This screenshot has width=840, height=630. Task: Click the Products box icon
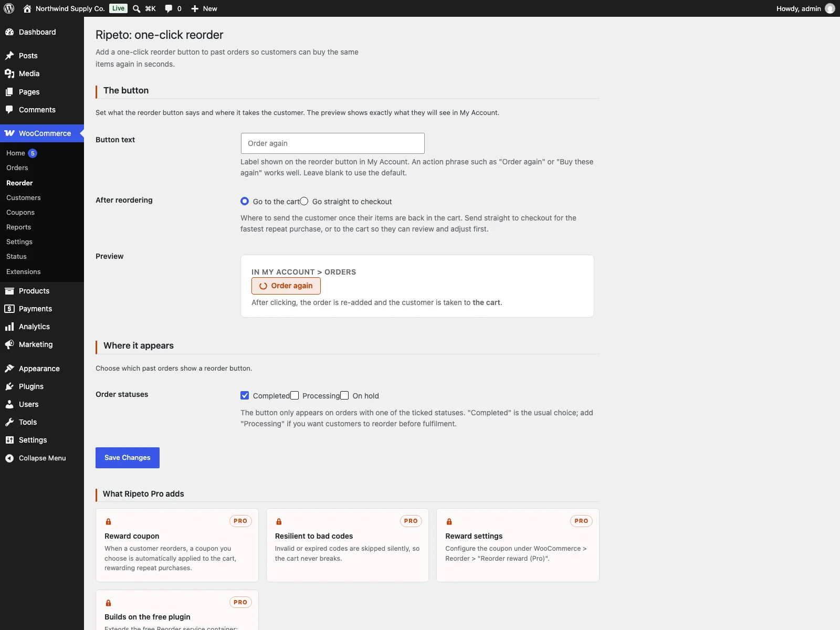[9, 291]
